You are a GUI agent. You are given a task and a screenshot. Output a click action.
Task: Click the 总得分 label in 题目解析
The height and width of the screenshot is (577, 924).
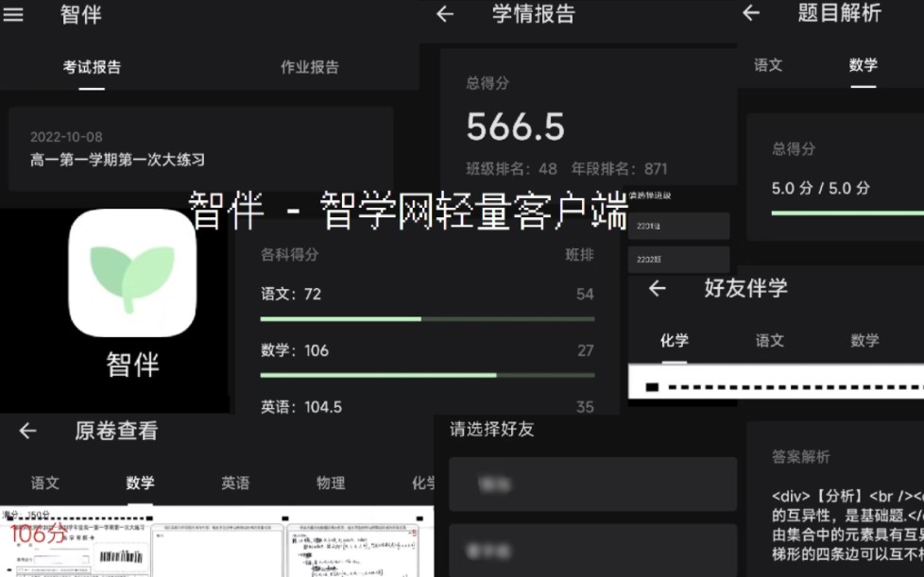794,149
